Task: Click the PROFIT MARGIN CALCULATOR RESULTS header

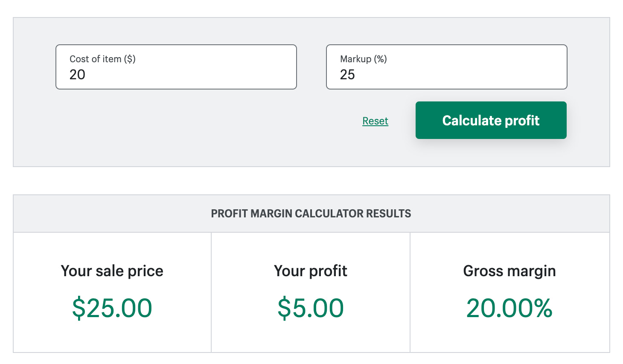Action: (311, 214)
